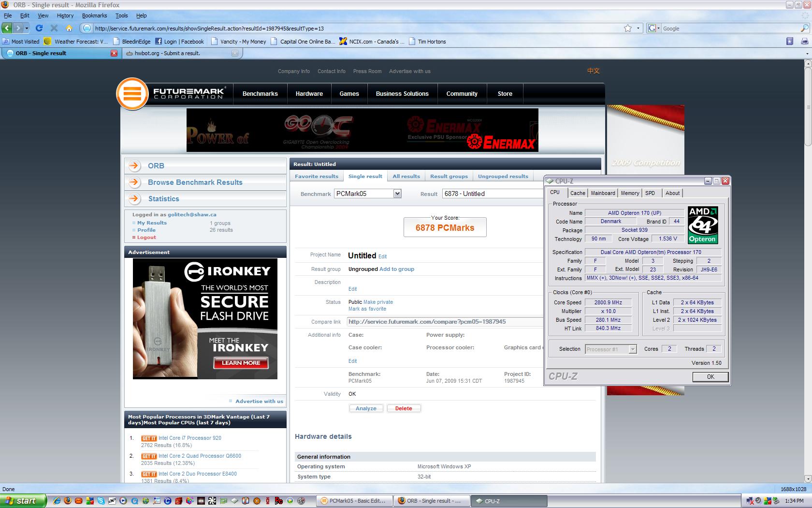Open the Facebook Login bookmark

tap(179, 42)
